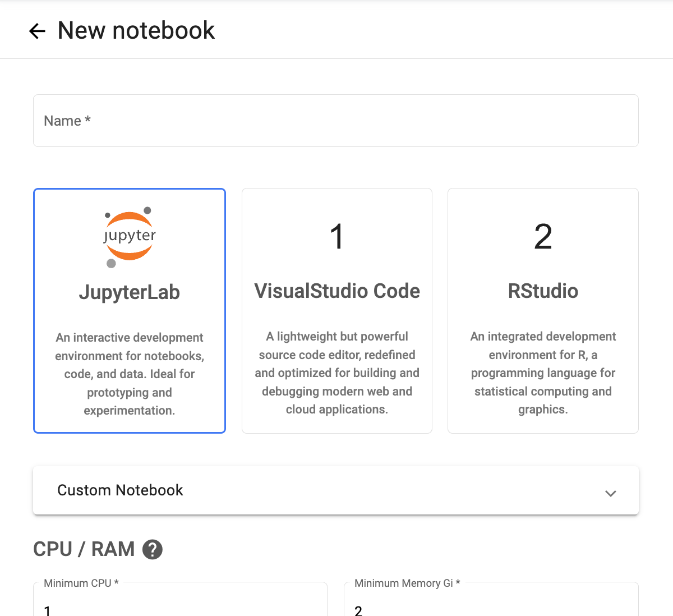Click the VisualStudio Code description text
673x616 pixels.
tap(337, 373)
